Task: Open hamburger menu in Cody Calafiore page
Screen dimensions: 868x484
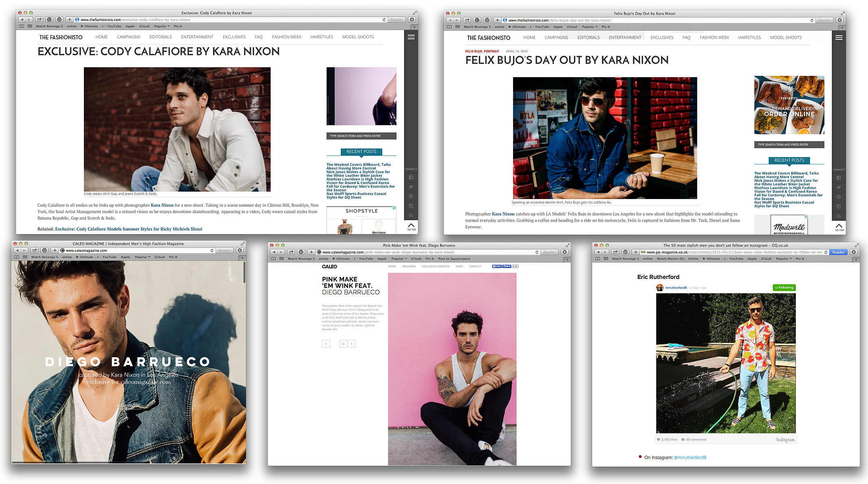Action: tap(411, 37)
